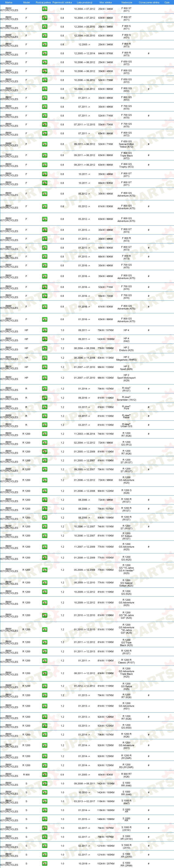The height and width of the screenshot is (868, 174).
Task: Click fuel icon in R nineT Urban G/S row
Action: click(45, 425)
